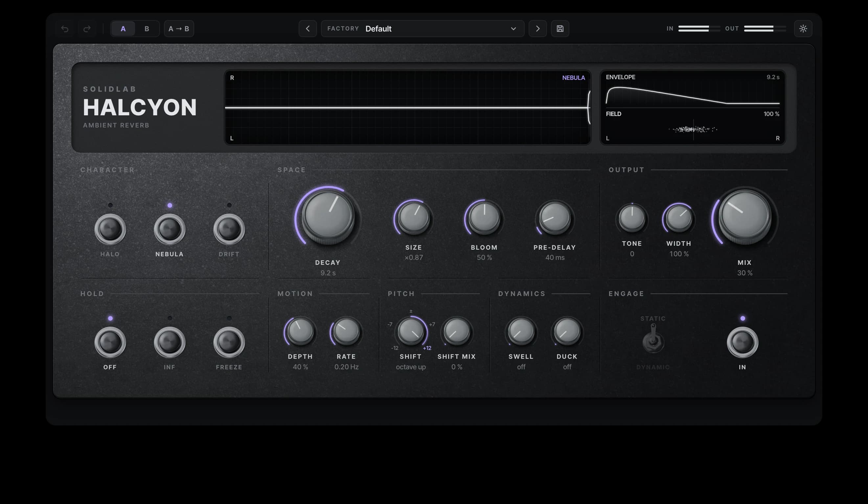Click the SWELL dynamics knob
Screen dimensions: 868x504
tap(521, 332)
